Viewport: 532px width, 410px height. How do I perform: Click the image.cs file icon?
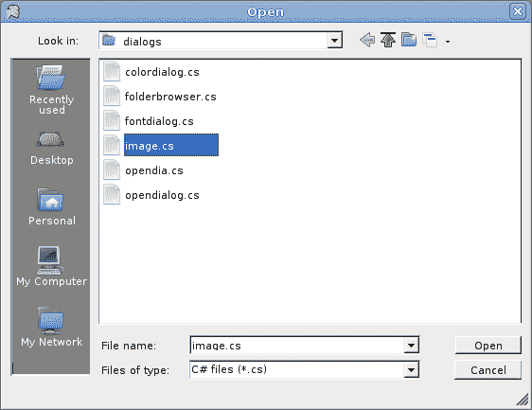pyautogui.click(x=112, y=145)
